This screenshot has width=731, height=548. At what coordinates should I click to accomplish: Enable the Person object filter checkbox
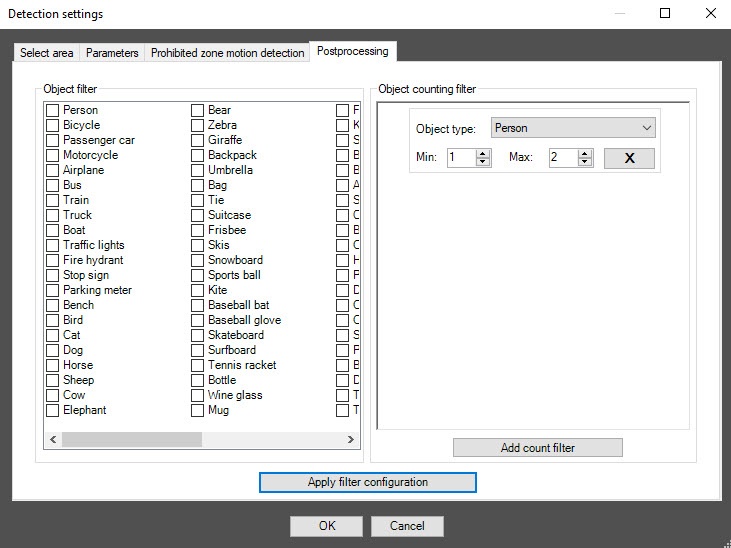[x=53, y=110]
